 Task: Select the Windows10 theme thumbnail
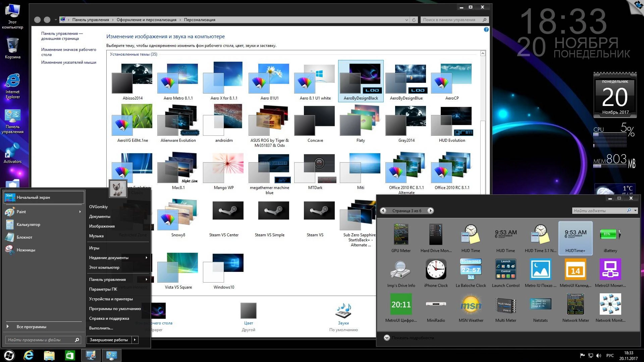(x=222, y=268)
